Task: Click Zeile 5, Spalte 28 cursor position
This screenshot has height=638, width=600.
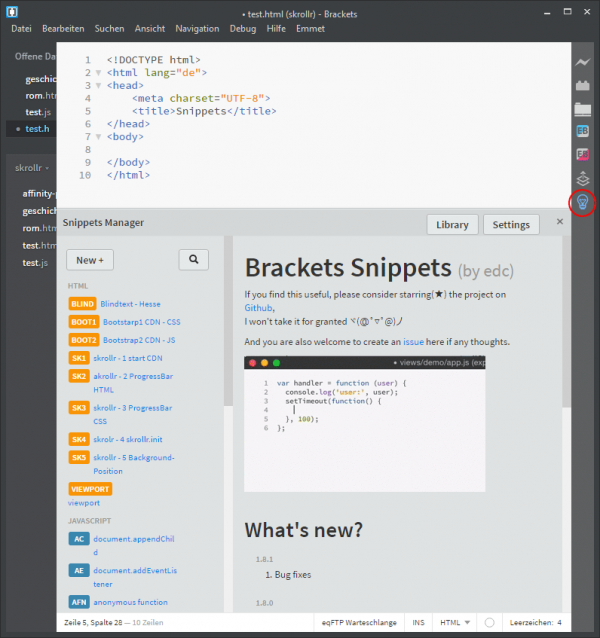Action: 93,623
